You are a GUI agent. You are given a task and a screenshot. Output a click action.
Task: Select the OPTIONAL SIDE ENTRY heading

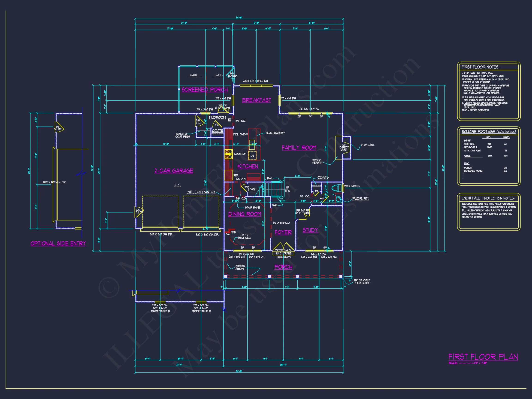[x=58, y=243]
